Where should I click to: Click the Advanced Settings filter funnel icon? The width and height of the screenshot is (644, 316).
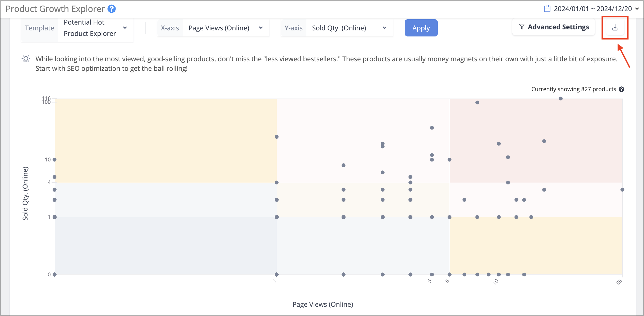tap(521, 27)
